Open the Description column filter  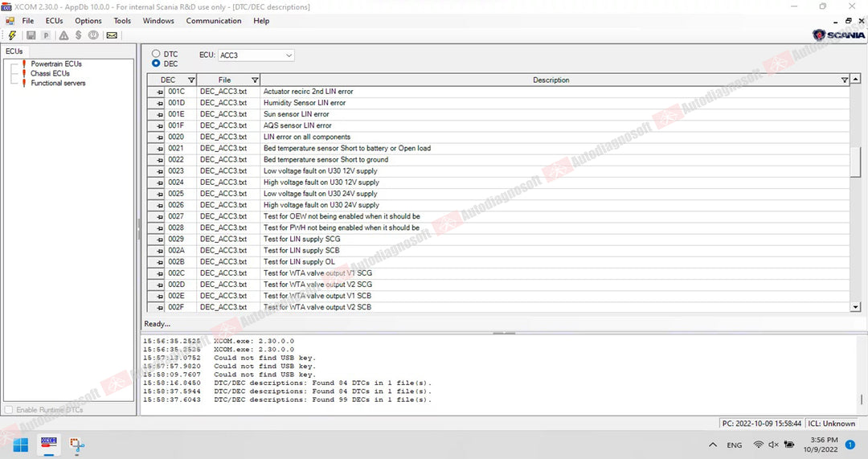point(844,80)
